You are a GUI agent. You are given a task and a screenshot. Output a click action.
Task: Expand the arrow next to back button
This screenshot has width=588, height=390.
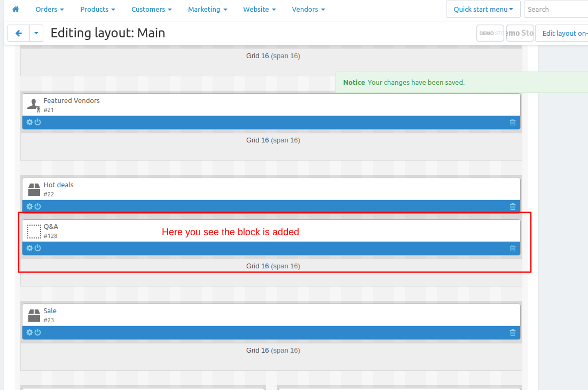[x=36, y=33]
